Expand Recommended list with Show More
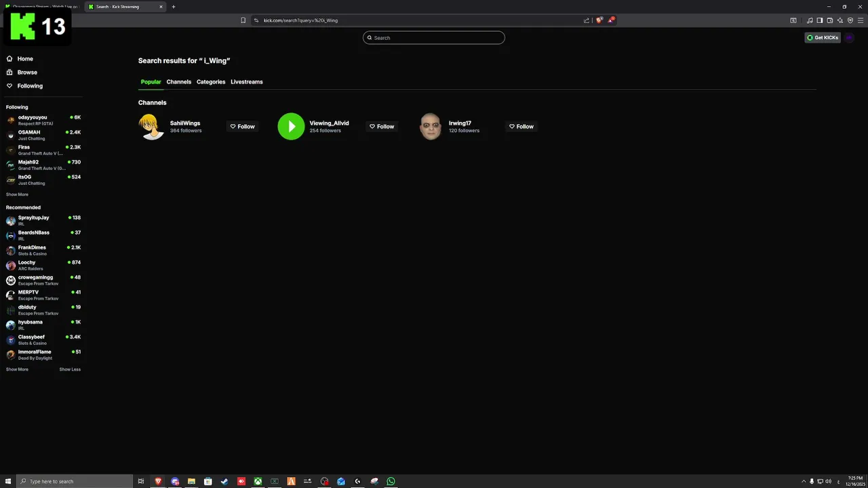The height and width of the screenshot is (488, 868). tap(17, 369)
